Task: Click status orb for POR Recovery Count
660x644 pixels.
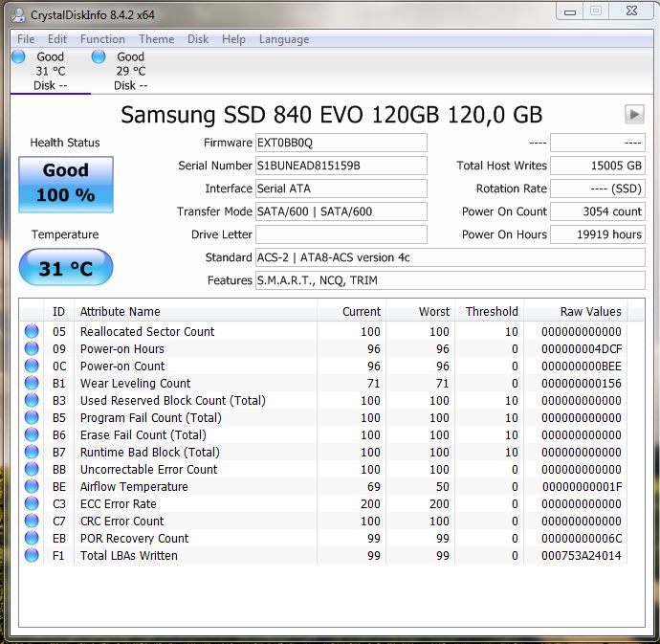Action: (32, 539)
